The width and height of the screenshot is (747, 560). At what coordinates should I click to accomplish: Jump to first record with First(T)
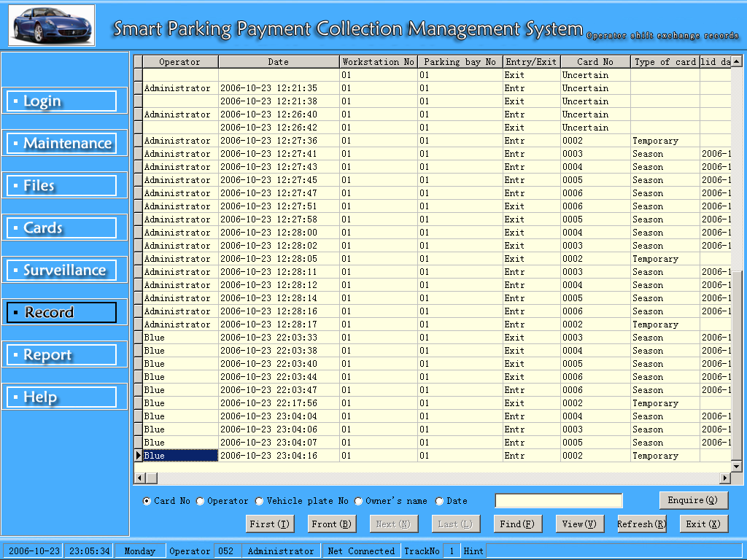click(x=269, y=524)
